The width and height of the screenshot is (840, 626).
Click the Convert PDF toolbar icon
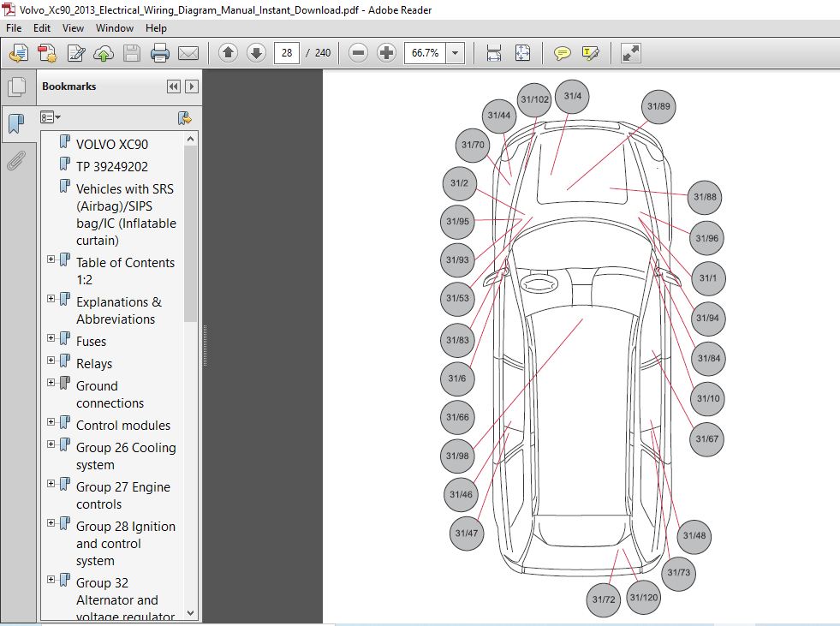coord(47,53)
